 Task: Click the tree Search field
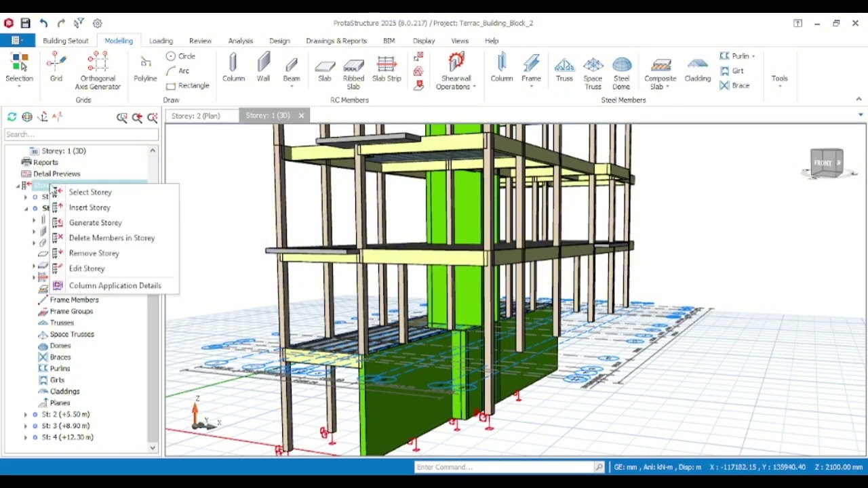pos(81,134)
